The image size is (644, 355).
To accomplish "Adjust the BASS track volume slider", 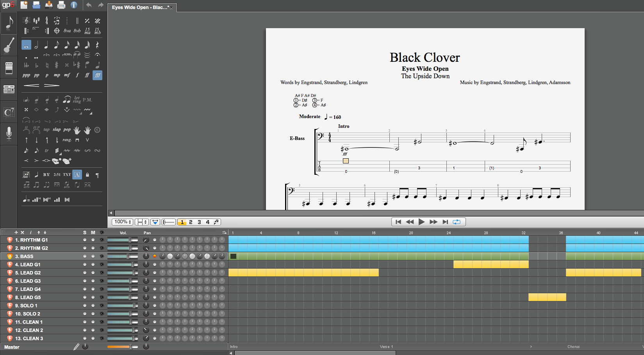I will point(122,256).
